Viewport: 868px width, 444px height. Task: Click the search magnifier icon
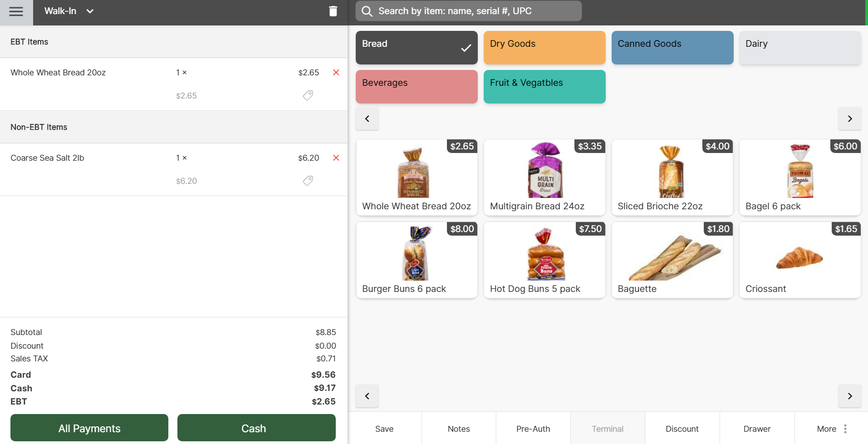pyautogui.click(x=367, y=11)
